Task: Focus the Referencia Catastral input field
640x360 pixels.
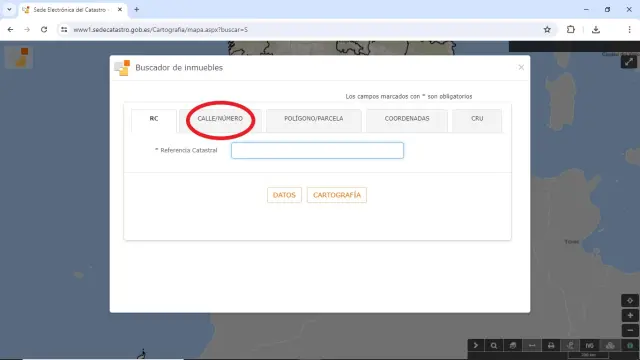Action: pos(317,150)
